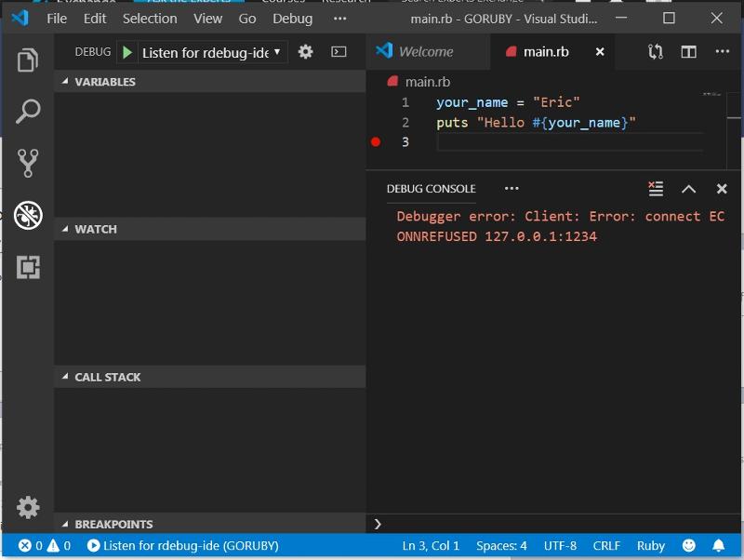Viewport: 744px width, 560px height.
Task: Open the Search view icon
Action: click(x=28, y=112)
